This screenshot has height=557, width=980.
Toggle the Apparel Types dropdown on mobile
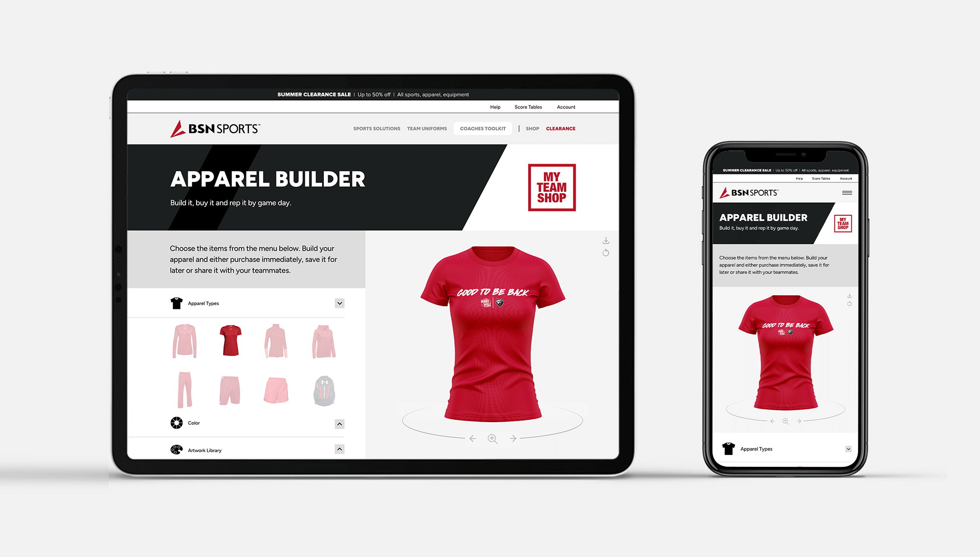(847, 449)
